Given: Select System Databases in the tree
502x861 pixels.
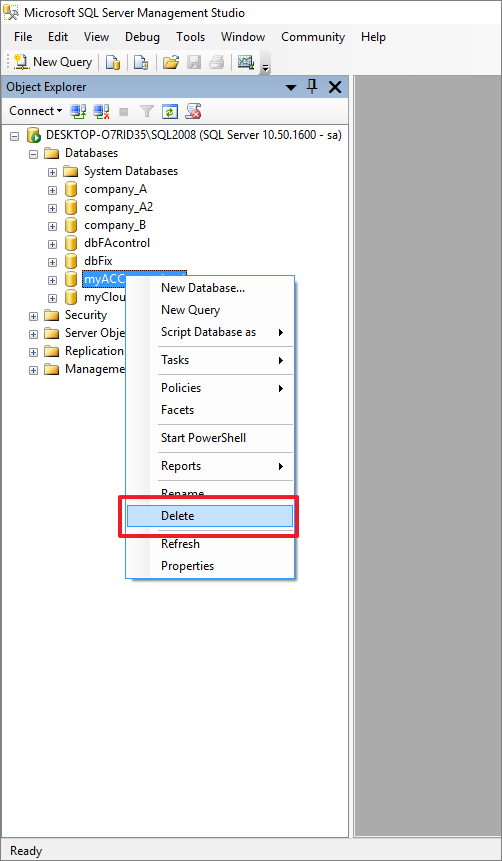Looking at the screenshot, I should point(131,171).
